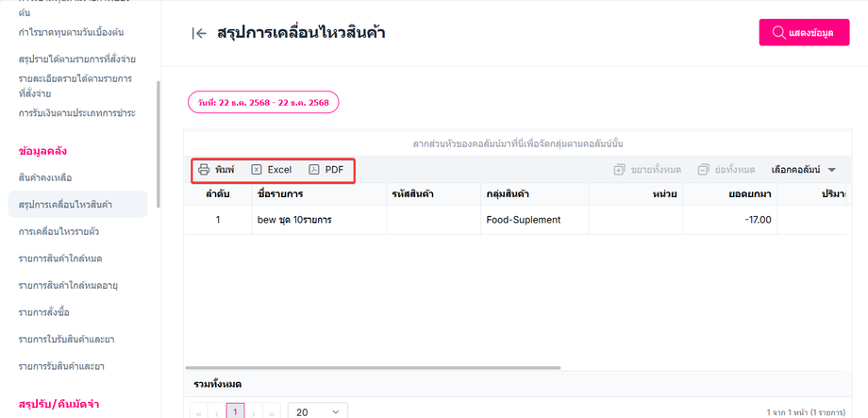Click the แสดงข้อมูล button
The height and width of the screenshot is (418, 868).
[x=804, y=33]
